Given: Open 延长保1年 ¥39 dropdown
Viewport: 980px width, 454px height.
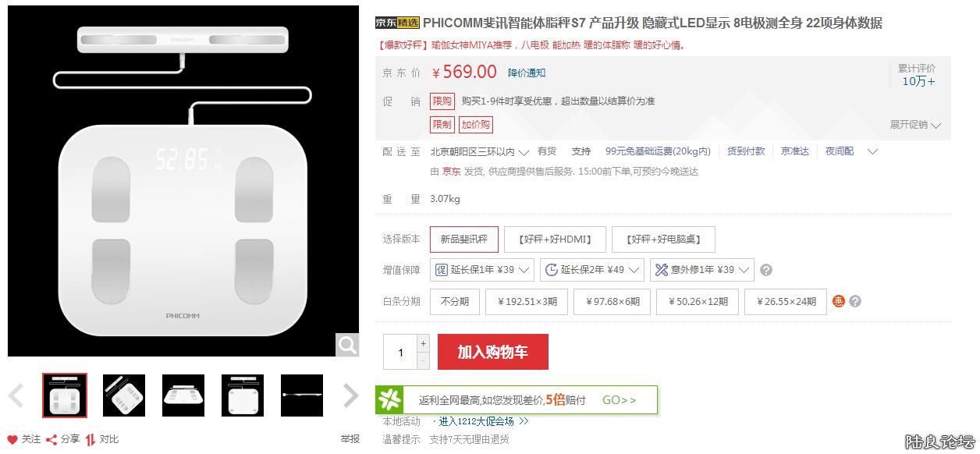Looking at the screenshot, I should 482,270.
